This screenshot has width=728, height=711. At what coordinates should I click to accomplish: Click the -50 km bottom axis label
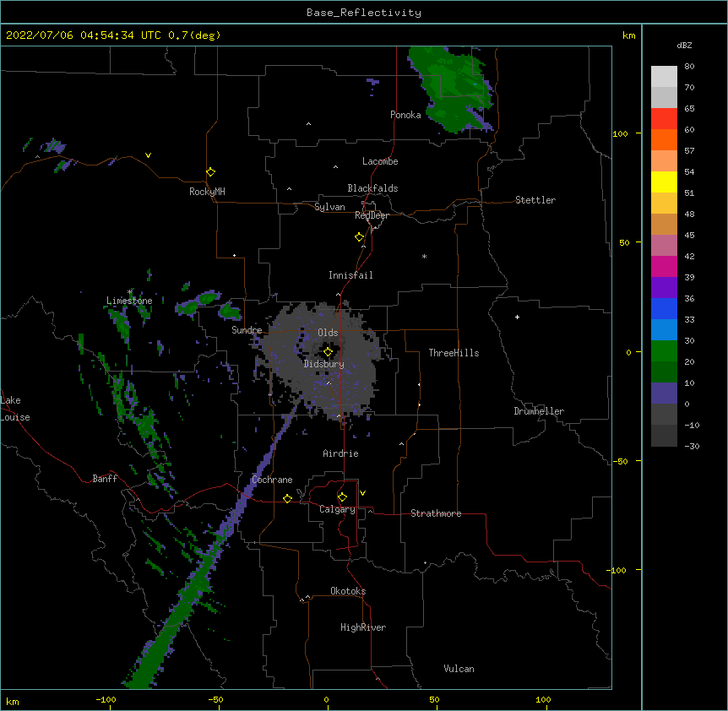coord(215,699)
